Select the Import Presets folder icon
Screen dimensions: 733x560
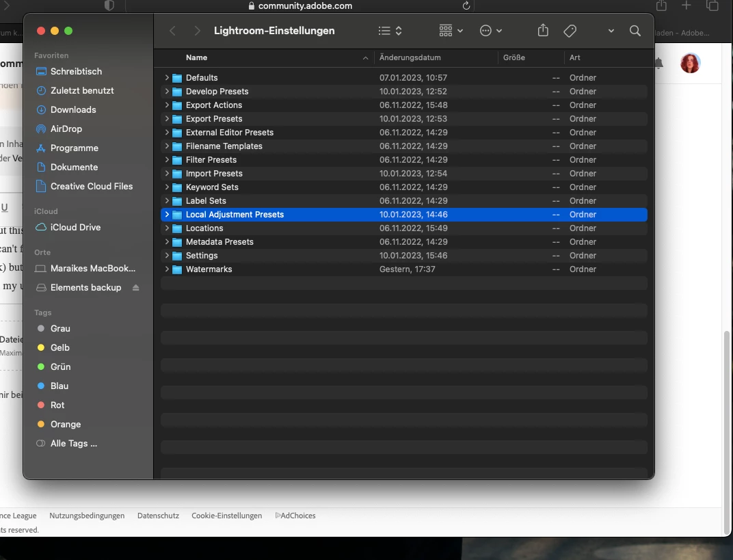point(176,174)
